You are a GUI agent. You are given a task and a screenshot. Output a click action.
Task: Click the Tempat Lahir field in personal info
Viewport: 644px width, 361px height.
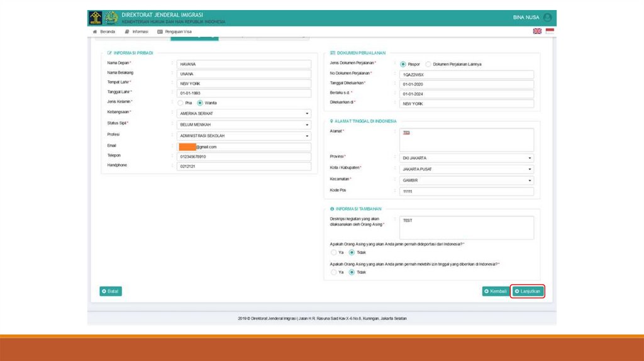click(x=244, y=84)
